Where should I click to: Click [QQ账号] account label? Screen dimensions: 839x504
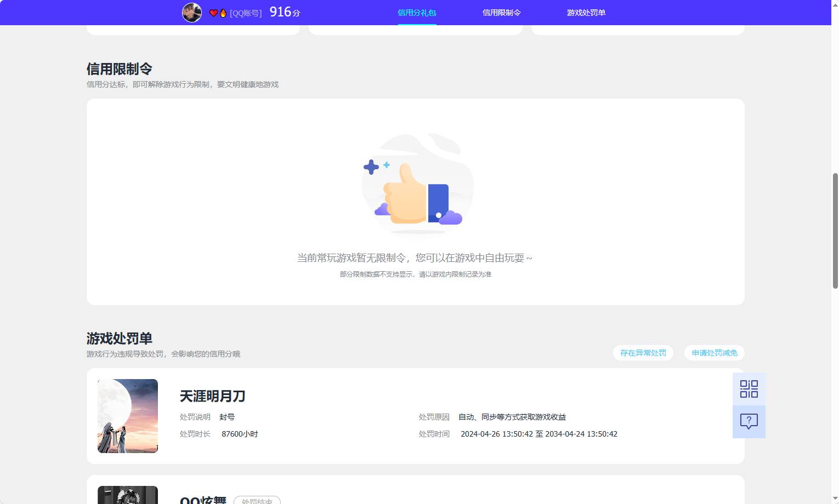click(x=246, y=13)
